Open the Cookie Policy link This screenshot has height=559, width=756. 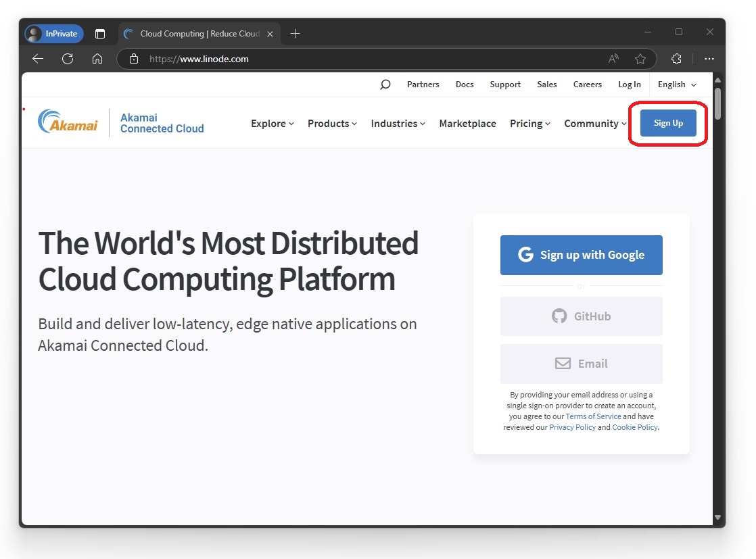[x=634, y=427]
